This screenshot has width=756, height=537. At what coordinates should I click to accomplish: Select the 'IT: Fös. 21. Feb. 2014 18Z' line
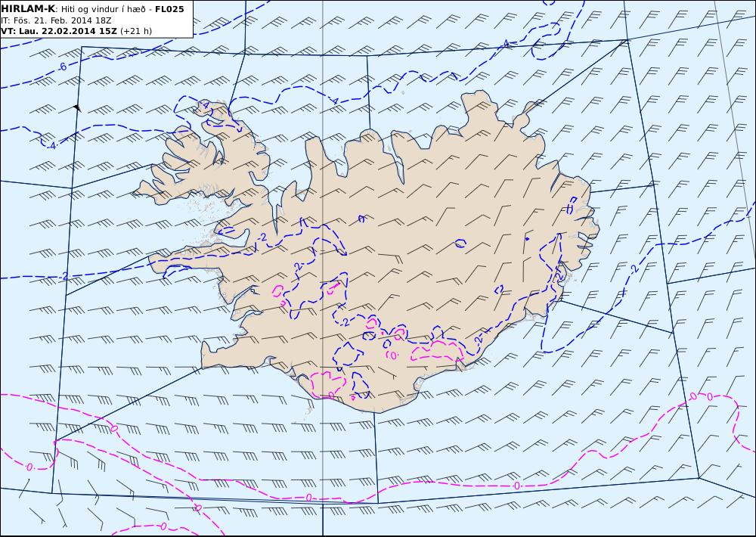(56, 20)
